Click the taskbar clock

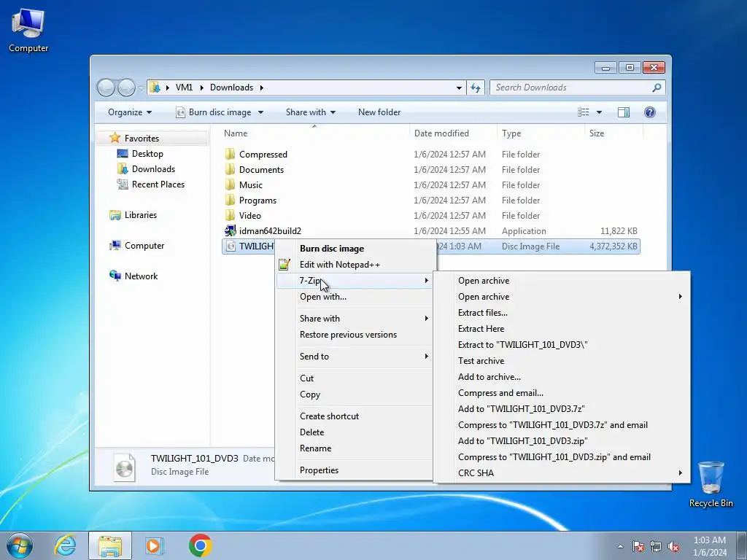pyautogui.click(x=710, y=546)
